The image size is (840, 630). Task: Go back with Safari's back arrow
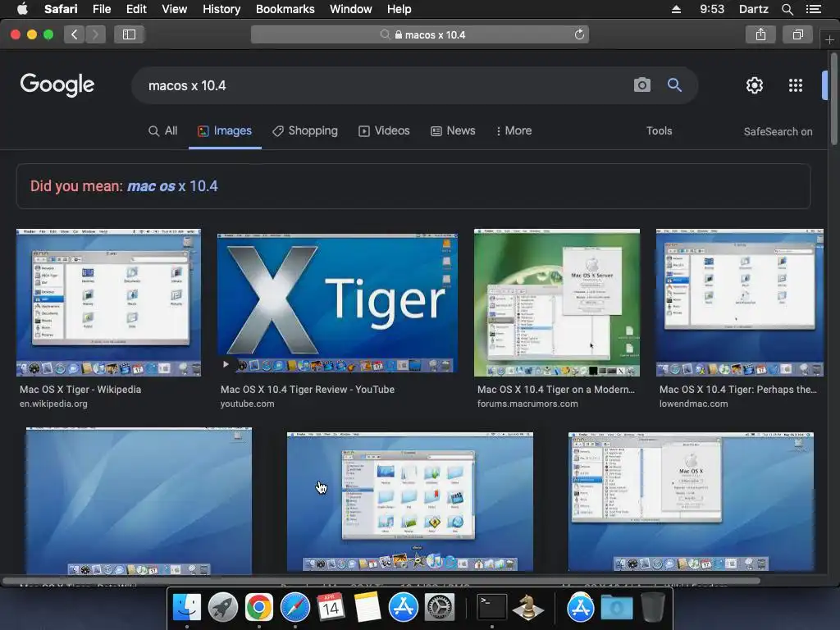(x=75, y=34)
